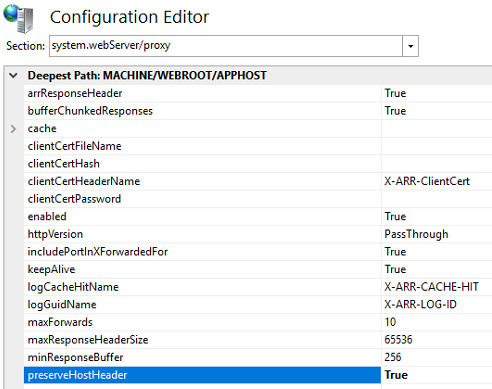Click the empty clientCertHash value cell

(437, 164)
